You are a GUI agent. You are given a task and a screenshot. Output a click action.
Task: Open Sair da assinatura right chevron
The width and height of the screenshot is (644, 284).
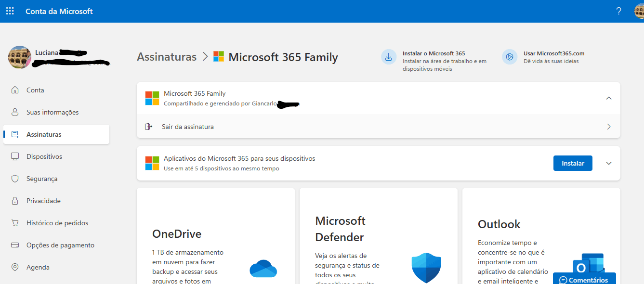coord(609,127)
